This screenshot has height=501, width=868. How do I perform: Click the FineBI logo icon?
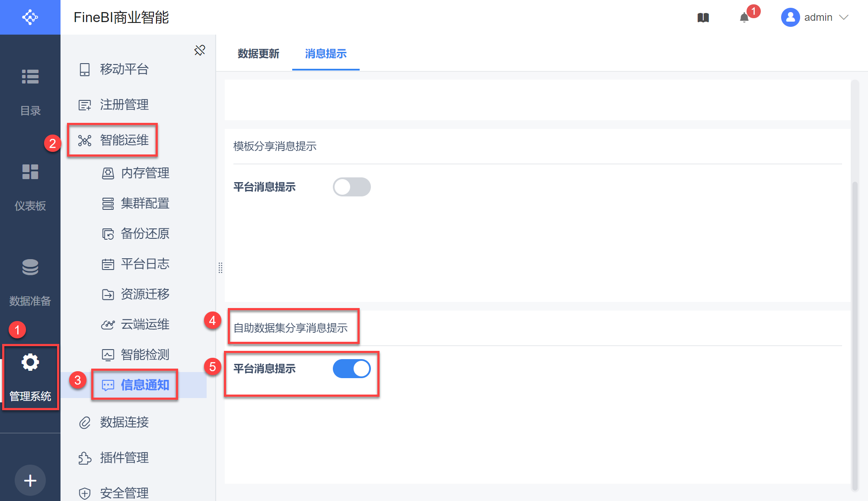(30, 17)
